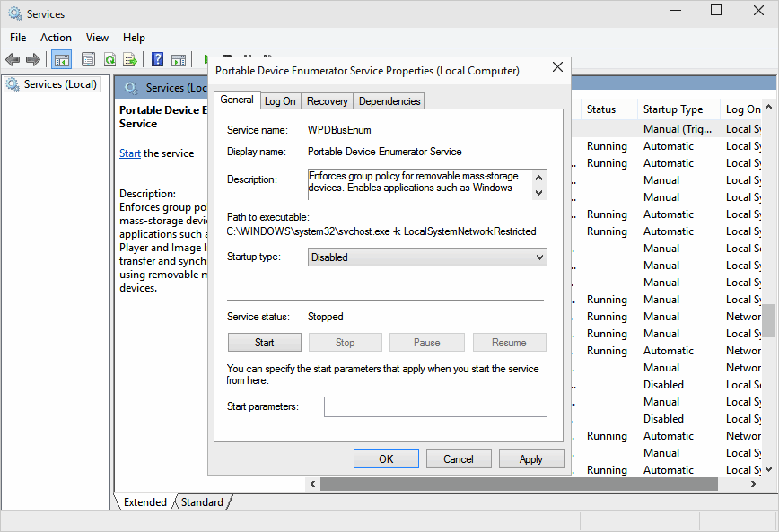The width and height of the screenshot is (779, 532).
Task: Toggle the Show/Hide Console Tree icon
Action: (62, 60)
